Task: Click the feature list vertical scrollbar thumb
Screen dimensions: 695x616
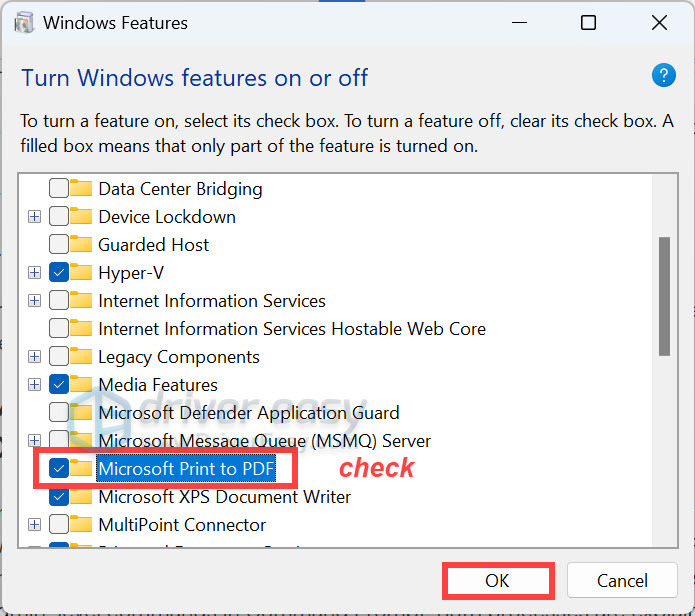Action: click(x=664, y=296)
